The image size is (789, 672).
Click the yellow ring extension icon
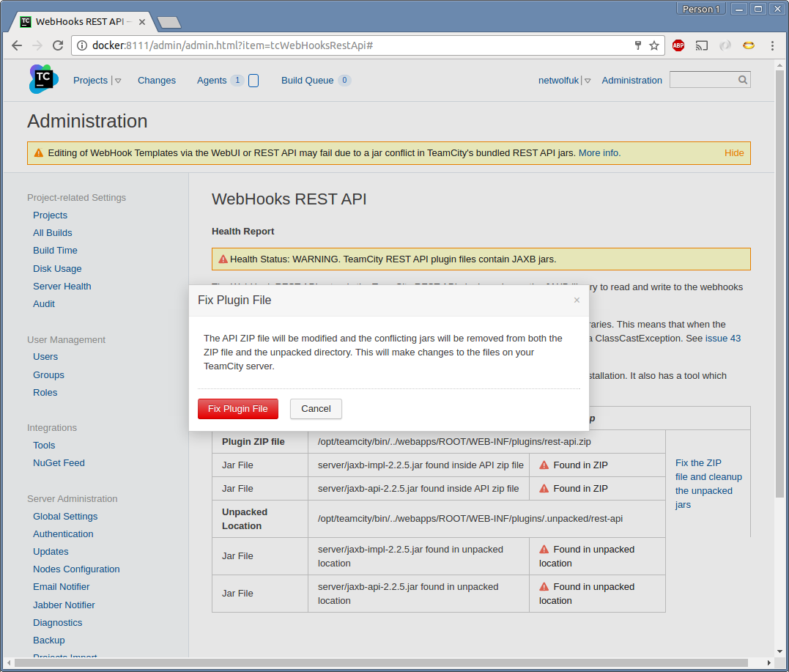(x=749, y=45)
